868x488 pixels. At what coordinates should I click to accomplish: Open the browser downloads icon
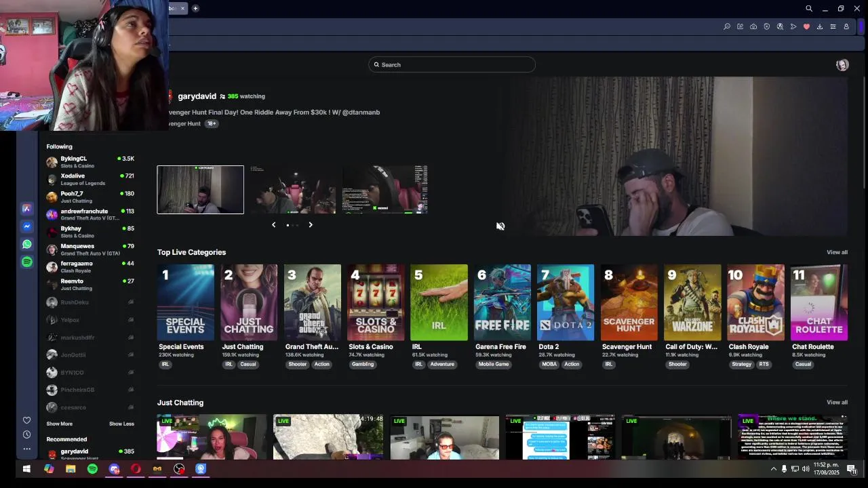[820, 26]
